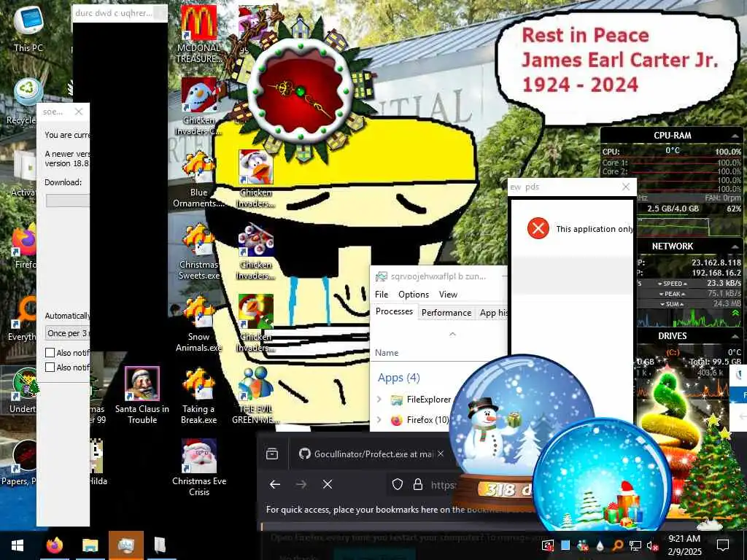Open THE EVIL GREEN ME... shortcut

[x=256, y=396]
